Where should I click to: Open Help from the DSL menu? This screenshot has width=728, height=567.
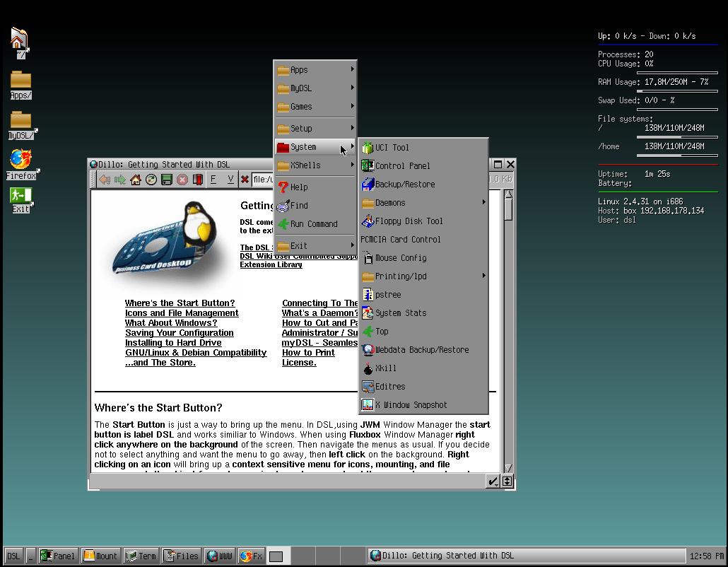pos(315,187)
